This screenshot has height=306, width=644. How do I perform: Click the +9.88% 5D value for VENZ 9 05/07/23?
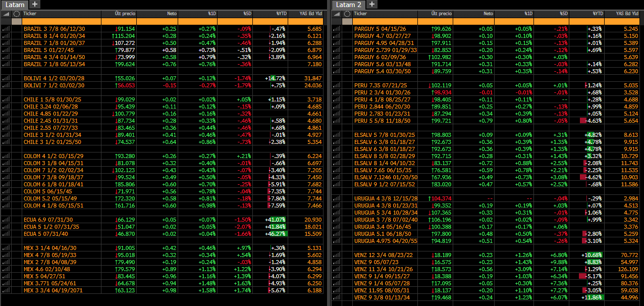tap(559, 262)
